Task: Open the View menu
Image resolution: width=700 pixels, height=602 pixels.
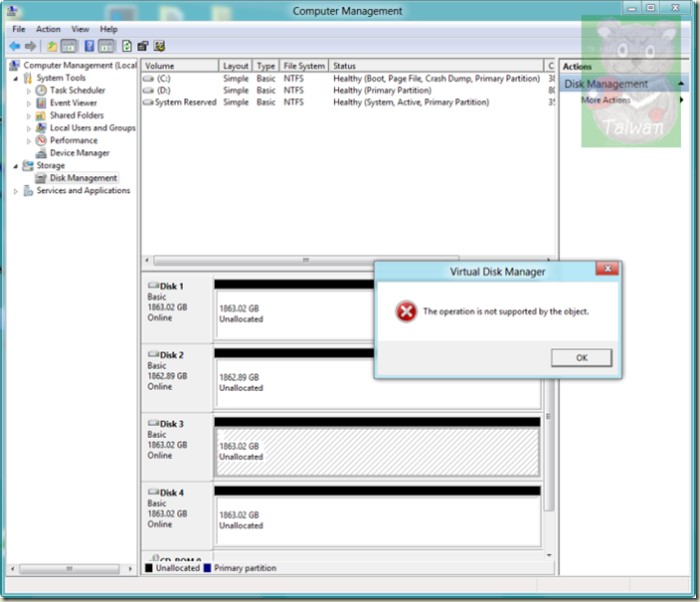Action: 81,29
